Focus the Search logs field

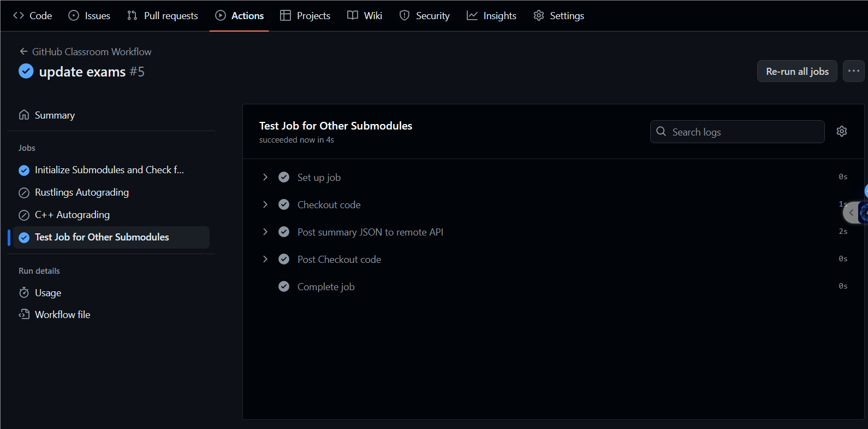click(x=737, y=132)
